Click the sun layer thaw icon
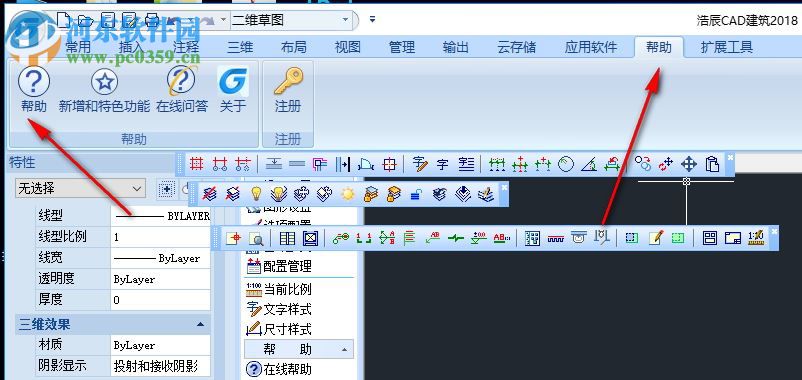802x380 pixels. pyautogui.click(x=348, y=194)
